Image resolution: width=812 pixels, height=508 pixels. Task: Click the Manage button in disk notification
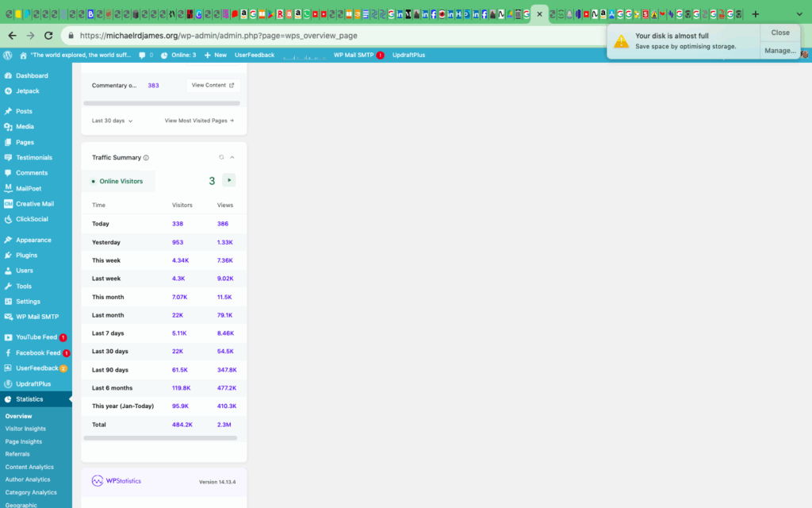click(x=779, y=50)
